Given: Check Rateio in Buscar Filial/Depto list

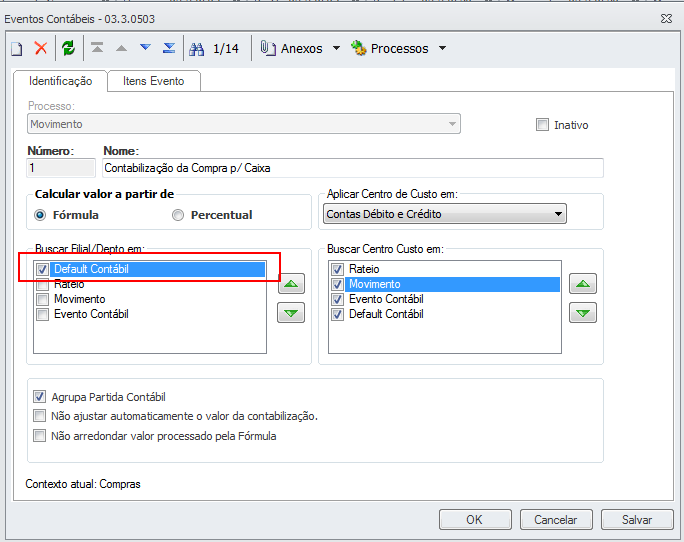Looking at the screenshot, I should (42, 285).
